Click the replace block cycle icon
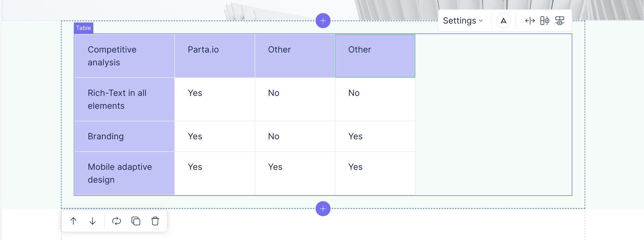 [x=117, y=221]
